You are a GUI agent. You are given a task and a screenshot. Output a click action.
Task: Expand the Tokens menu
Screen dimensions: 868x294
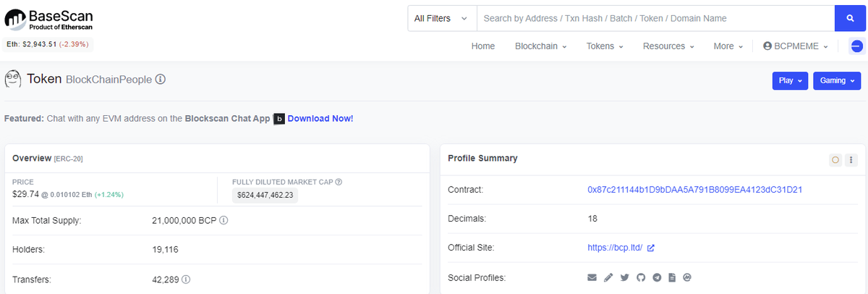click(605, 46)
